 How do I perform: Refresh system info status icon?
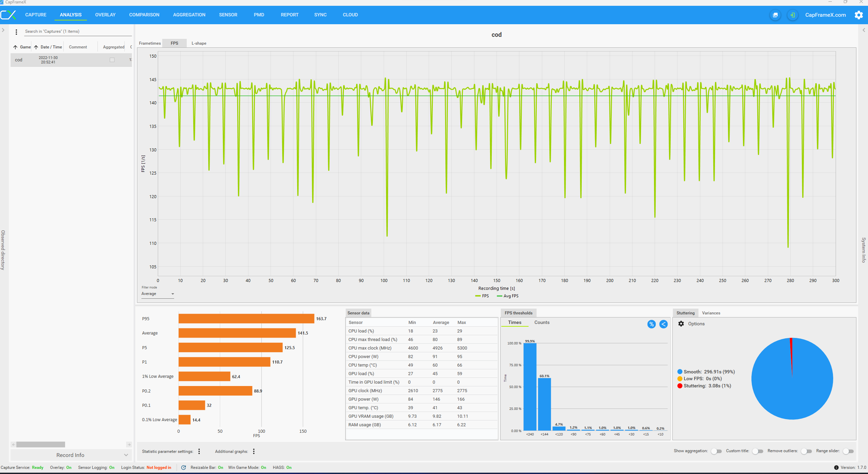[183, 468]
